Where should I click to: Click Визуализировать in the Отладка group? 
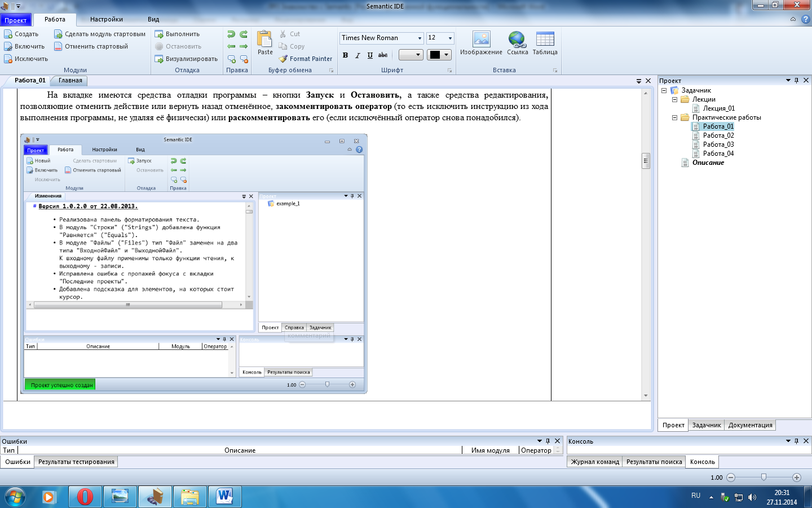point(186,59)
